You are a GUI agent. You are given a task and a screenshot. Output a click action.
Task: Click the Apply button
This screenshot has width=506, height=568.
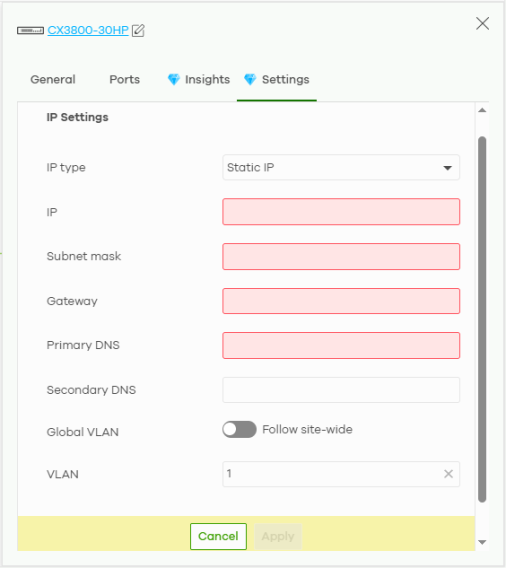pyautogui.click(x=278, y=536)
